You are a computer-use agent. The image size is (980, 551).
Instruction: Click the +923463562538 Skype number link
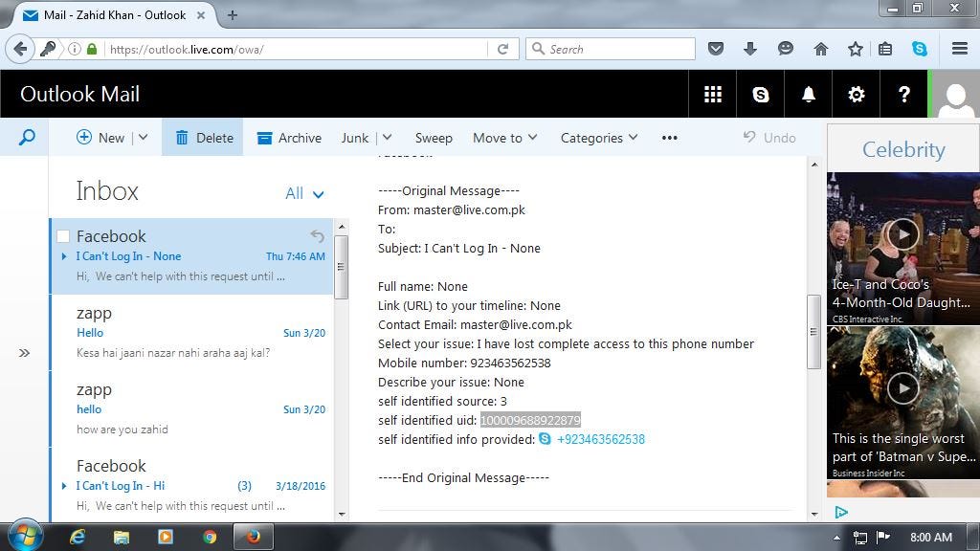pyautogui.click(x=601, y=439)
